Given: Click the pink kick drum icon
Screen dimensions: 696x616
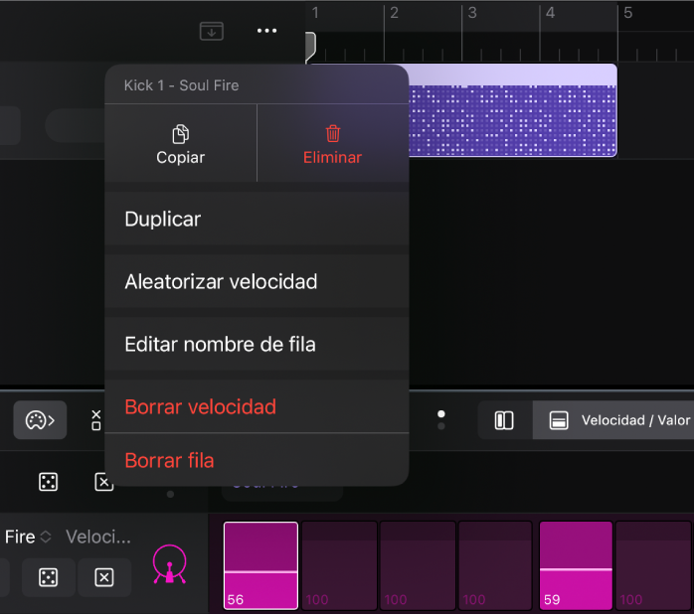Looking at the screenshot, I should pyautogui.click(x=170, y=564).
